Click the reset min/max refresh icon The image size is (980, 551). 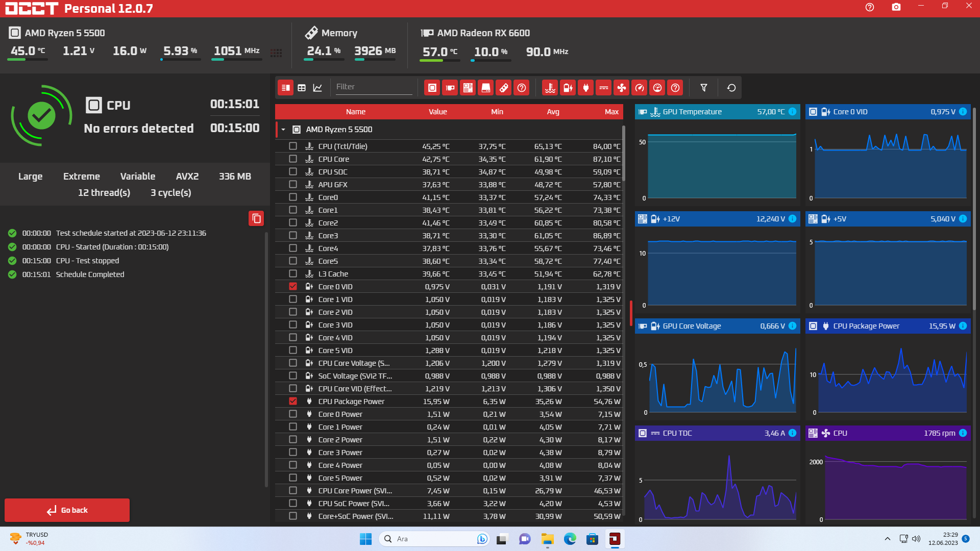(x=731, y=88)
